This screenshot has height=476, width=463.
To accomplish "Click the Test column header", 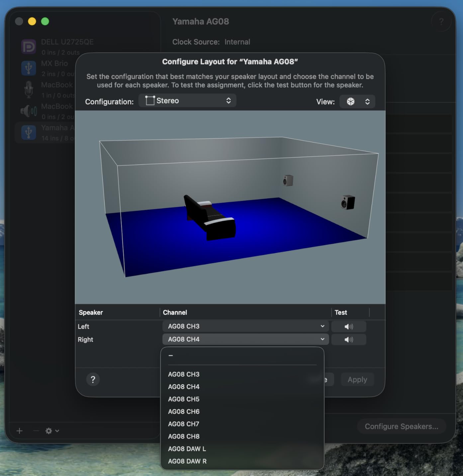I will (x=341, y=313).
